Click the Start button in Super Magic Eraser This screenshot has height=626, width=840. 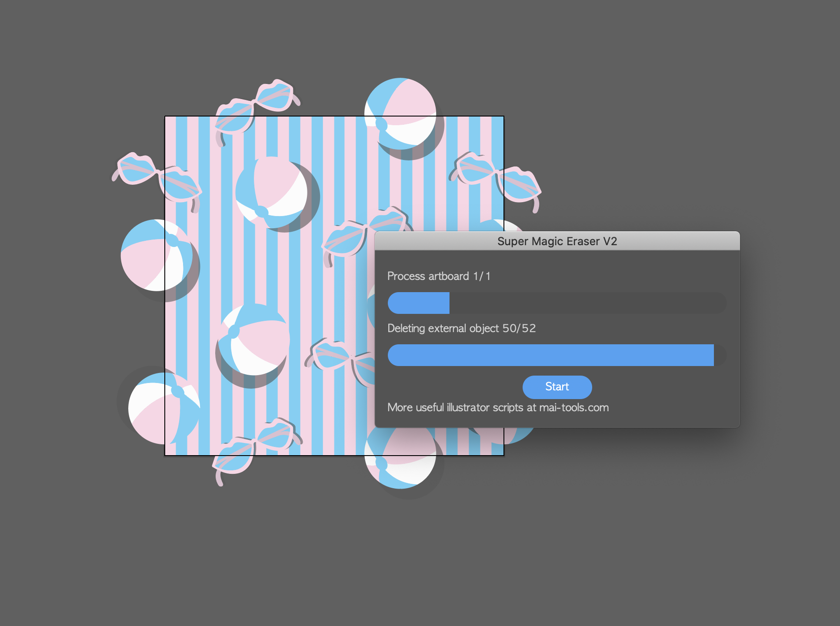[557, 387]
